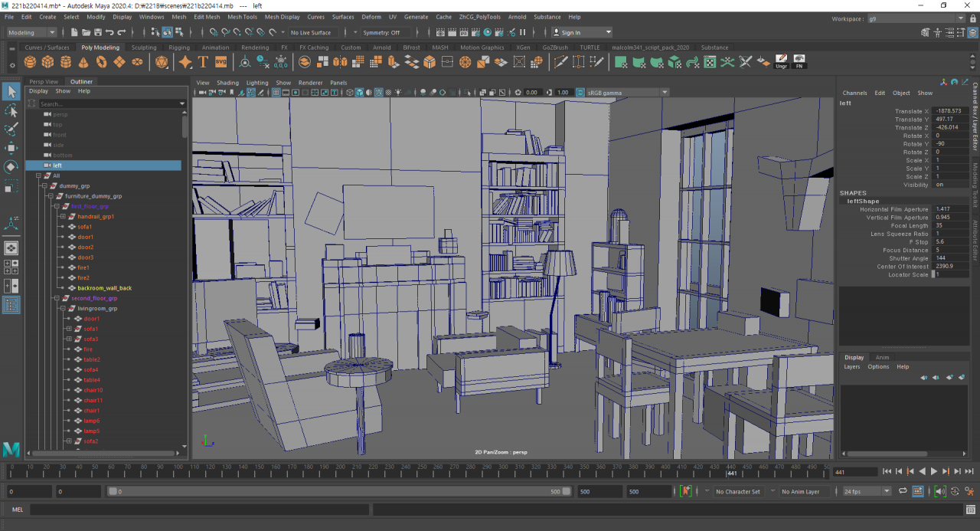Toggle the viewport grid display icon
The image size is (980, 531).
point(276,93)
